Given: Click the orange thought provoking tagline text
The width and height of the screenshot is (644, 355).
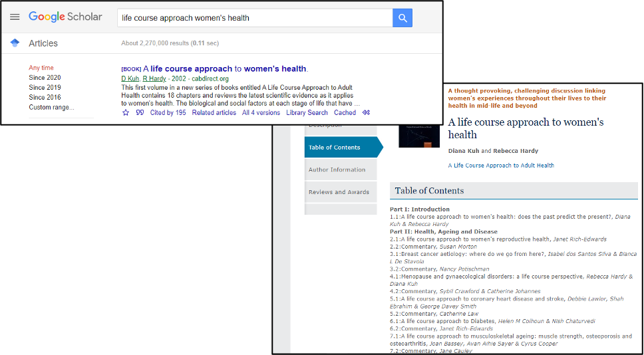Looking at the screenshot, I should coord(527,98).
